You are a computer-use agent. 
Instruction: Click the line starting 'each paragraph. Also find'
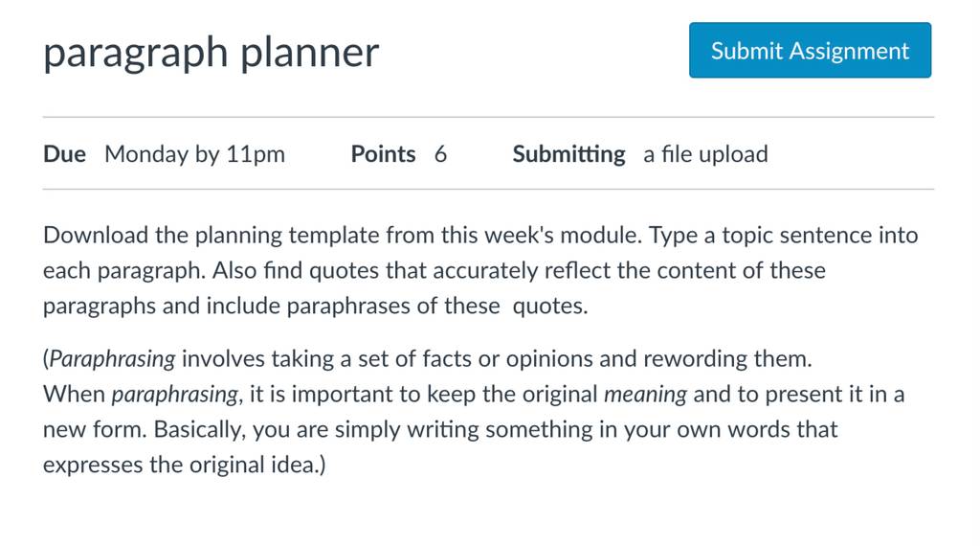pos(434,271)
